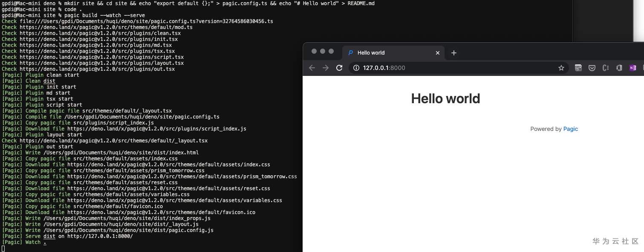This screenshot has height=252, width=644.
Task: Open the Pocket extension
Action: pos(592,68)
